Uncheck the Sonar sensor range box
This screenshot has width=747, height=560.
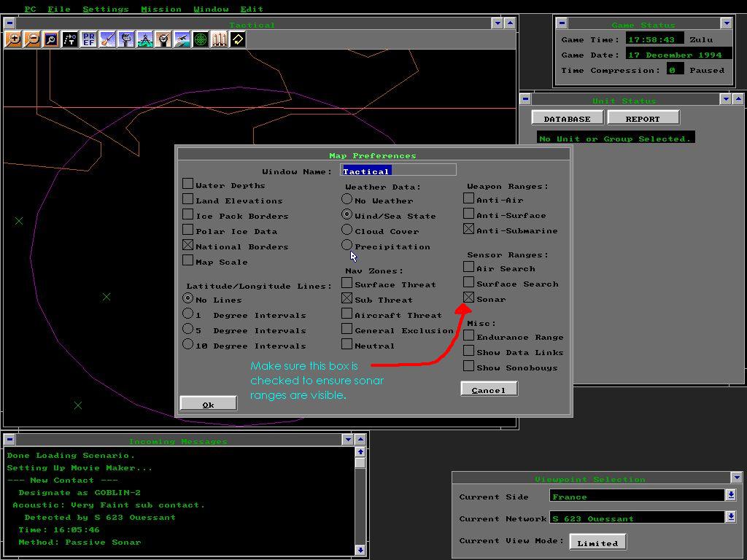pyautogui.click(x=469, y=297)
